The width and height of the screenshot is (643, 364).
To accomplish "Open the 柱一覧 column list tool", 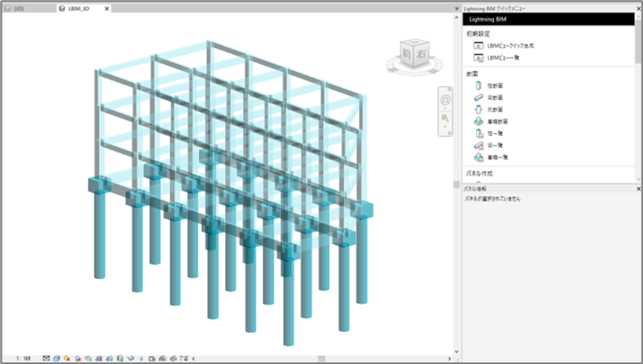I will tap(489, 133).
